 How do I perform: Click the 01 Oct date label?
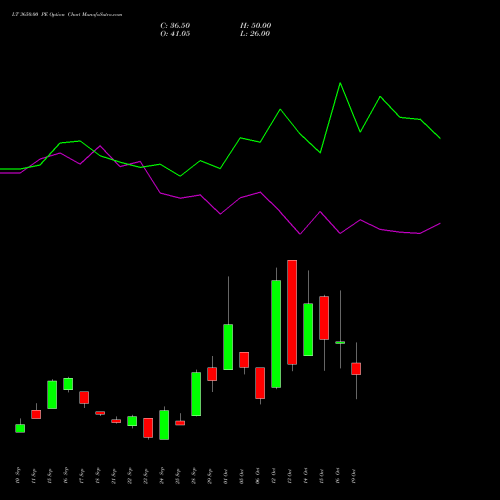click(226, 476)
